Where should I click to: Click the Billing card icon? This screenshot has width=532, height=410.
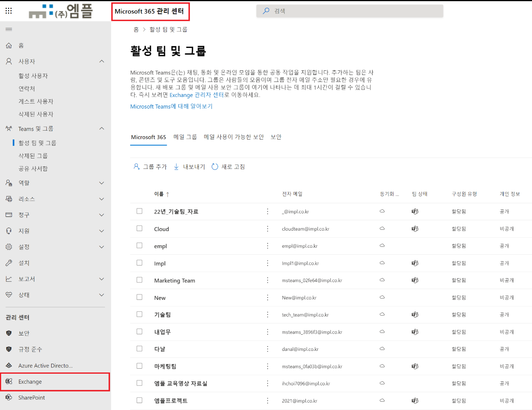tap(9, 215)
